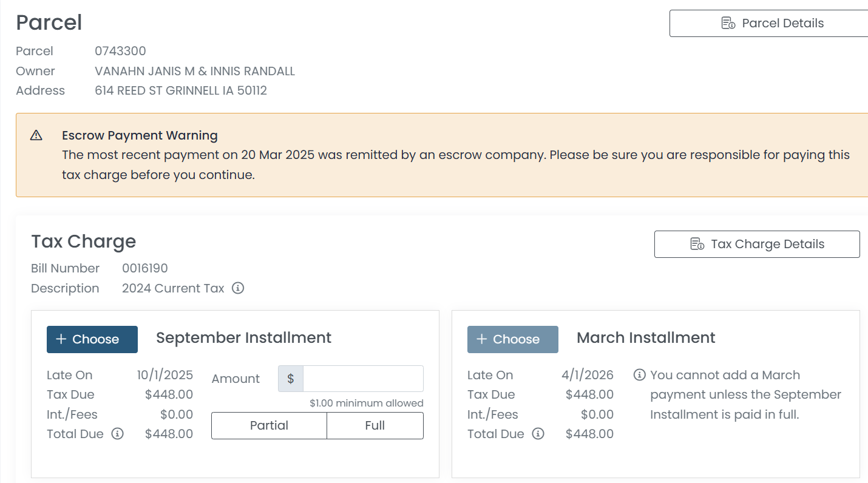Click info icon beside 2024 Current Tax
This screenshot has width=868, height=483.
click(x=238, y=288)
